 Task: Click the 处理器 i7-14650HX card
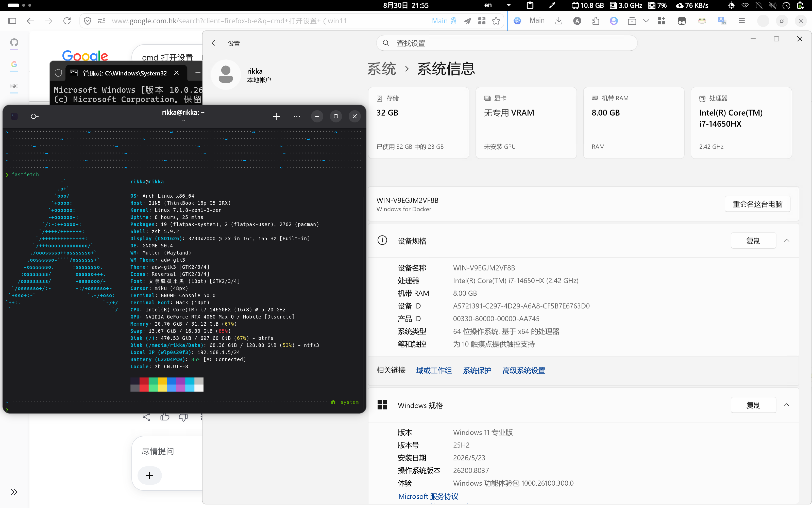coord(741,123)
